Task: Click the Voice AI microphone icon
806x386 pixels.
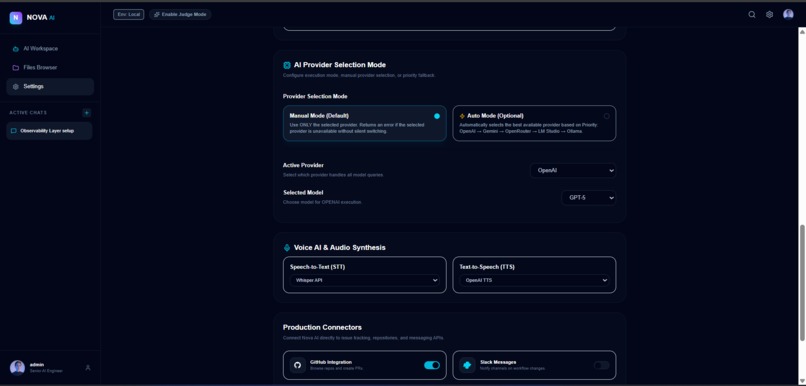Action: click(x=287, y=248)
